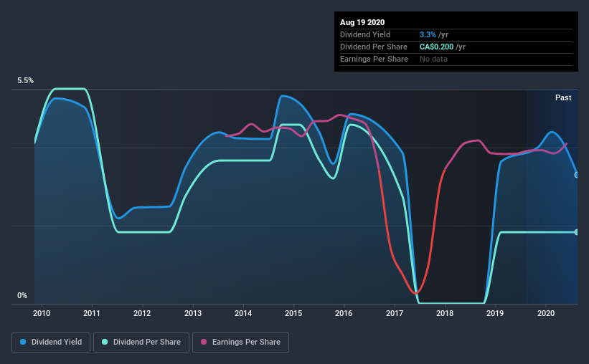Screen dimensions: 589x364
Task: Click the 5.5% y-axis label
Action: (25, 81)
